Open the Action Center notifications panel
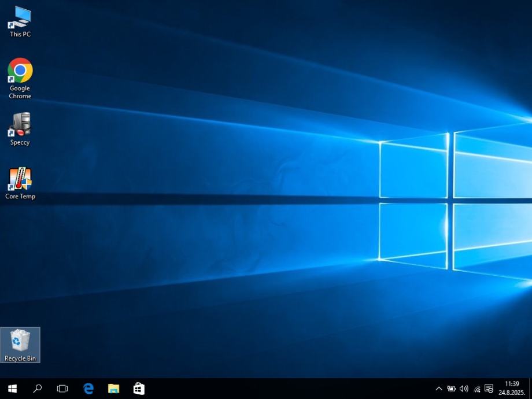 coord(489,389)
